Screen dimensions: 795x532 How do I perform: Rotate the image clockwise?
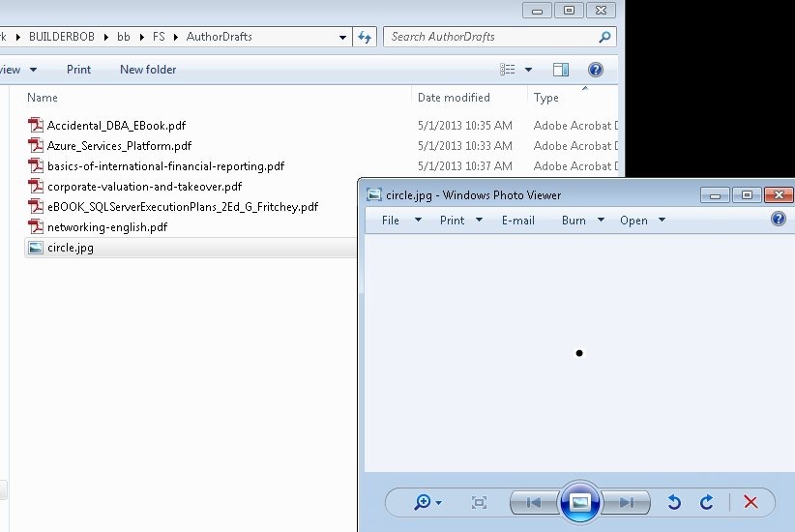tap(707, 502)
